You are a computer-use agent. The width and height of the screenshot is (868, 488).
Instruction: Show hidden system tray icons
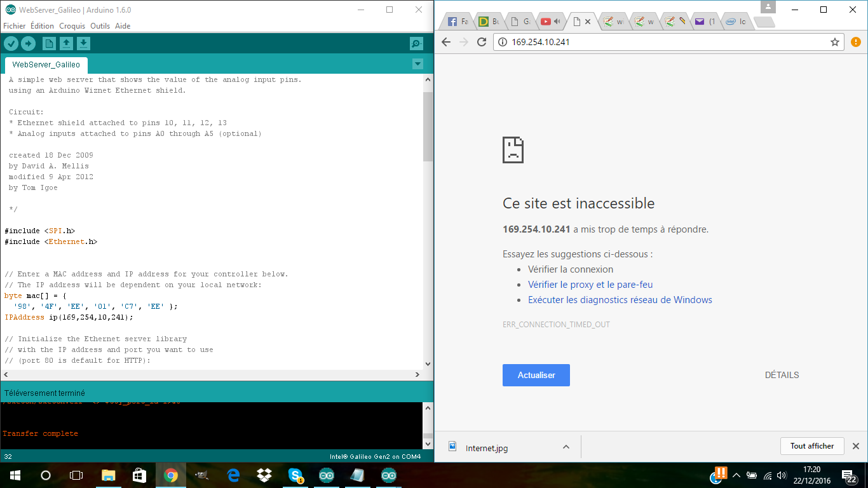click(x=736, y=475)
